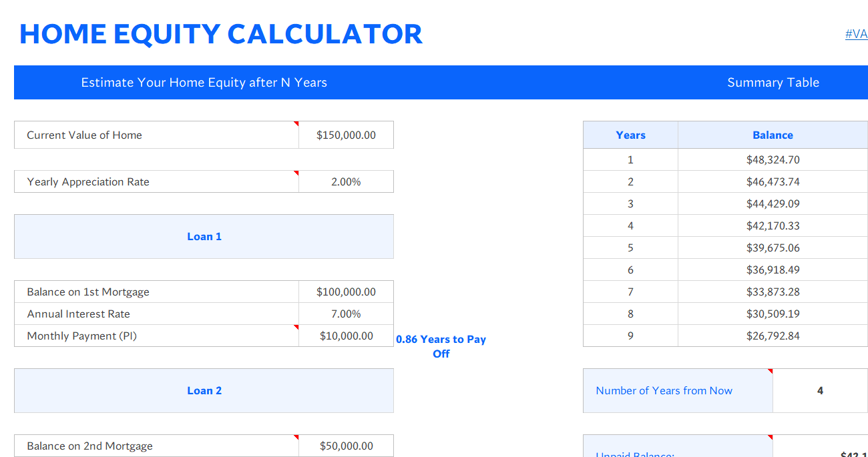Open the #VA hyperlink at top right
868x457 pixels.
click(856, 34)
